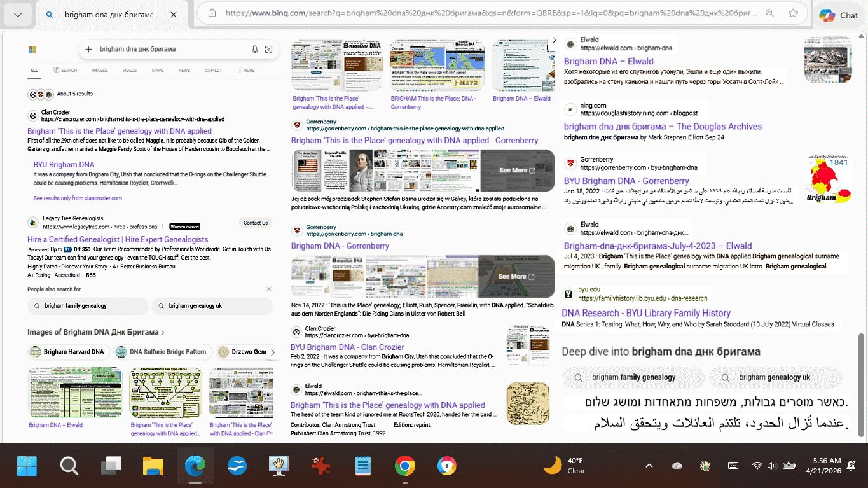Select the Brigham Harvard DNA image chip
The width and height of the screenshot is (868, 488).
(x=68, y=352)
